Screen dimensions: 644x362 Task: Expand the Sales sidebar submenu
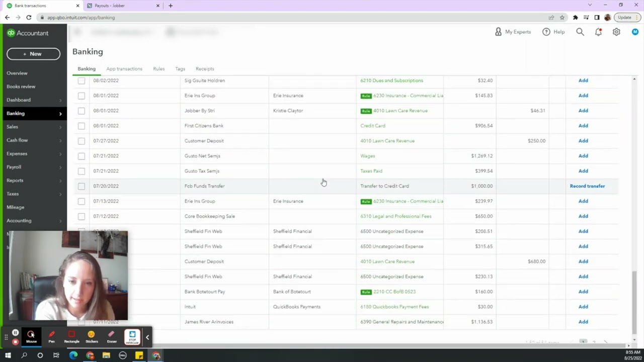click(60, 127)
